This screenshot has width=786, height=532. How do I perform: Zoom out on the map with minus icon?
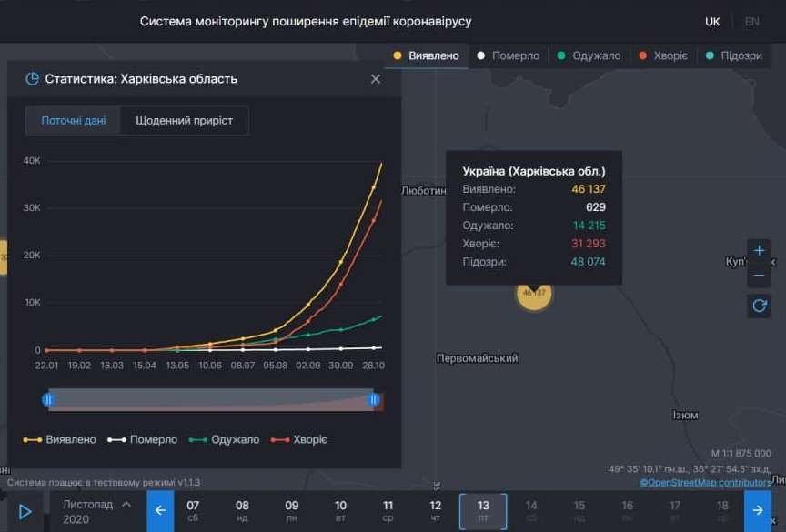760,275
